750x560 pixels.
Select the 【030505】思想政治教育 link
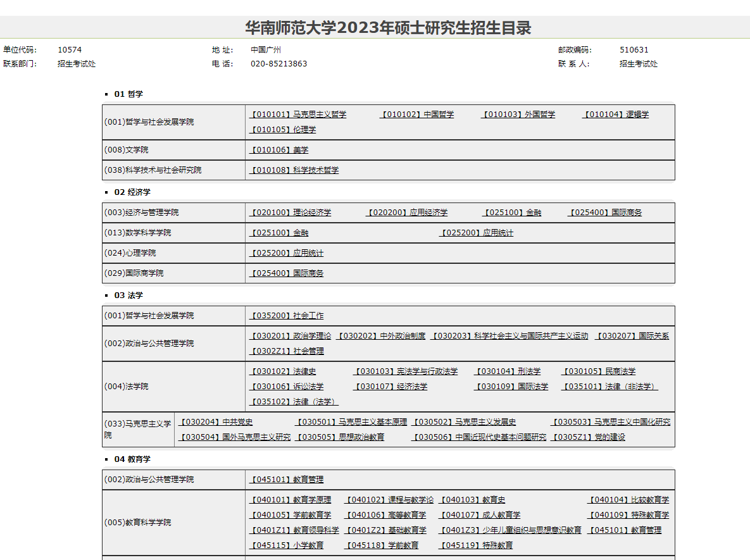340,437
